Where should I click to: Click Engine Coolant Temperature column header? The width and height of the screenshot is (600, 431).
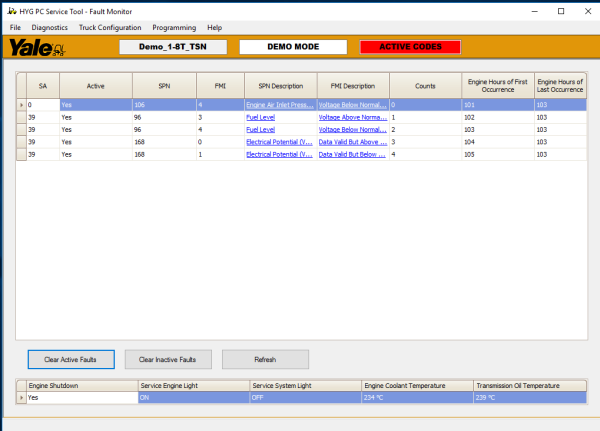pyautogui.click(x=417, y=385)
